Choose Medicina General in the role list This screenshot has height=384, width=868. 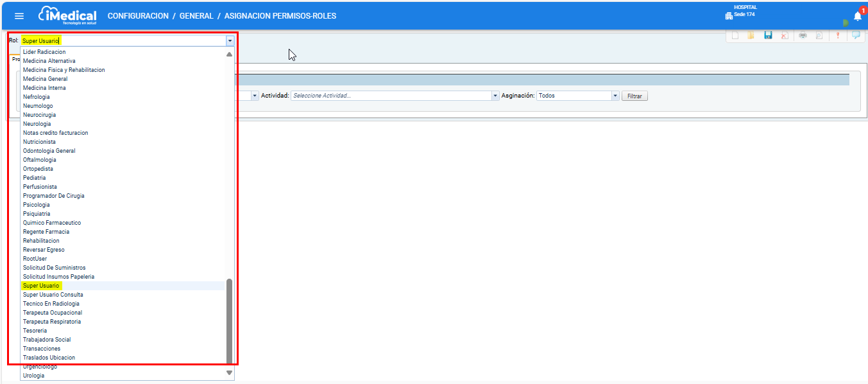(x=45, y=79)
